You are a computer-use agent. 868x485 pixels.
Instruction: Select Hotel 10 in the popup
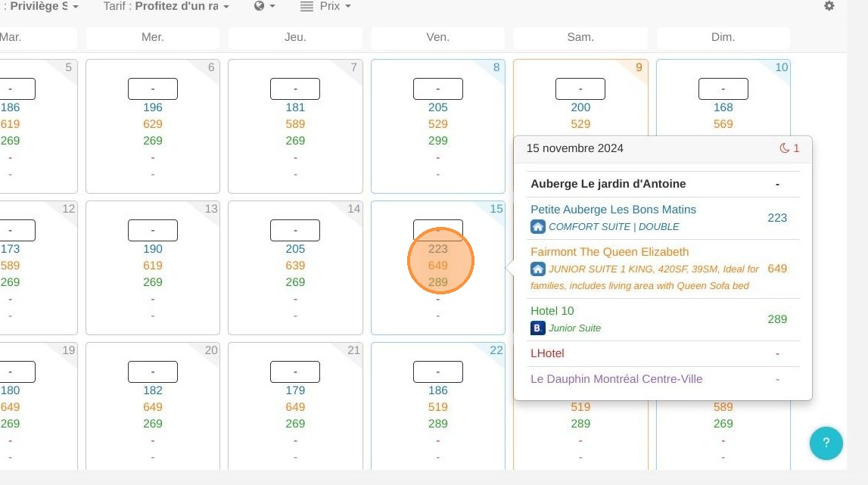552,311
